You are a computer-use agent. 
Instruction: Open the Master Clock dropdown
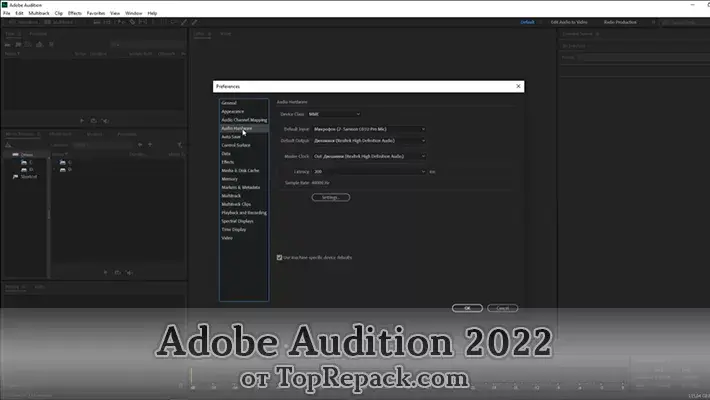point(369,156)
